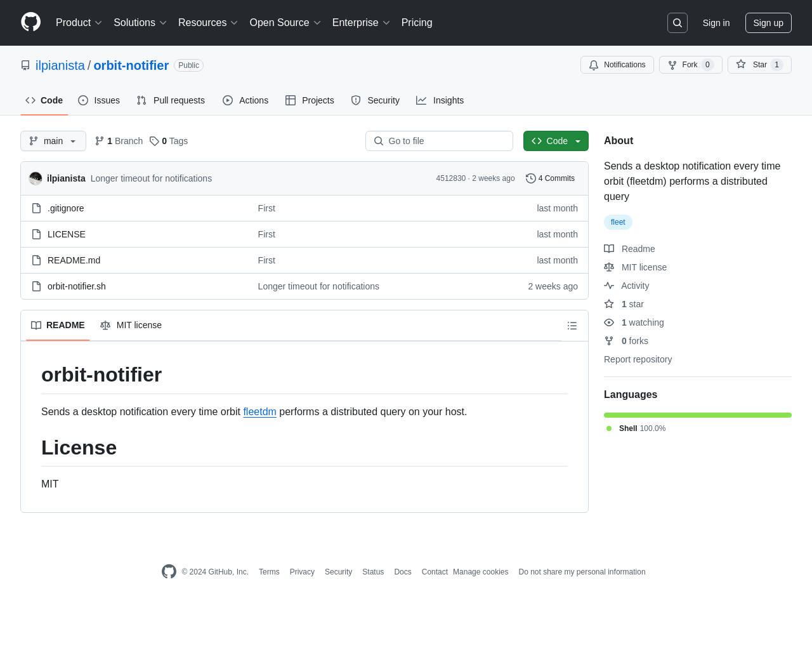
Task: Click the tag icon beside 0 Tags
Action: click(154, 141)
